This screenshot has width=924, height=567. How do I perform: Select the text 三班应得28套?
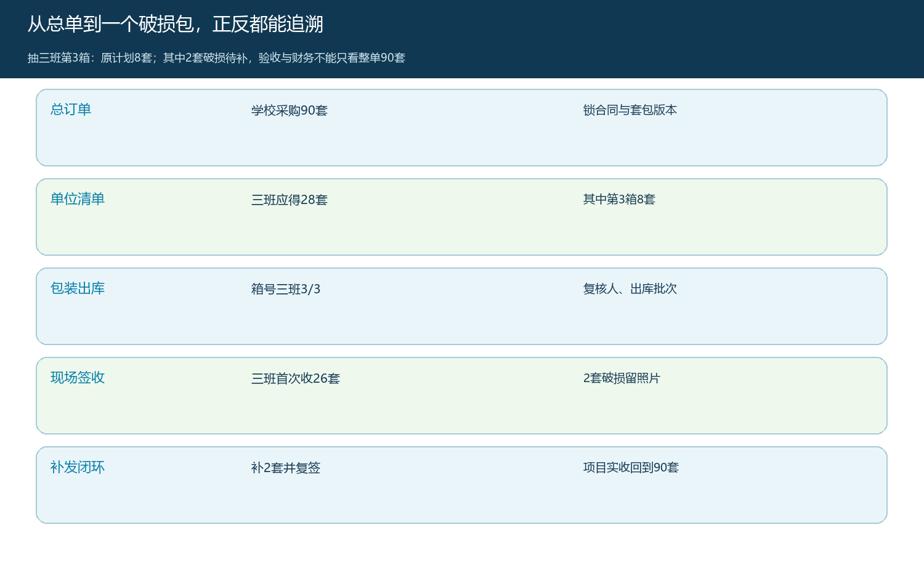coord(290,200)
